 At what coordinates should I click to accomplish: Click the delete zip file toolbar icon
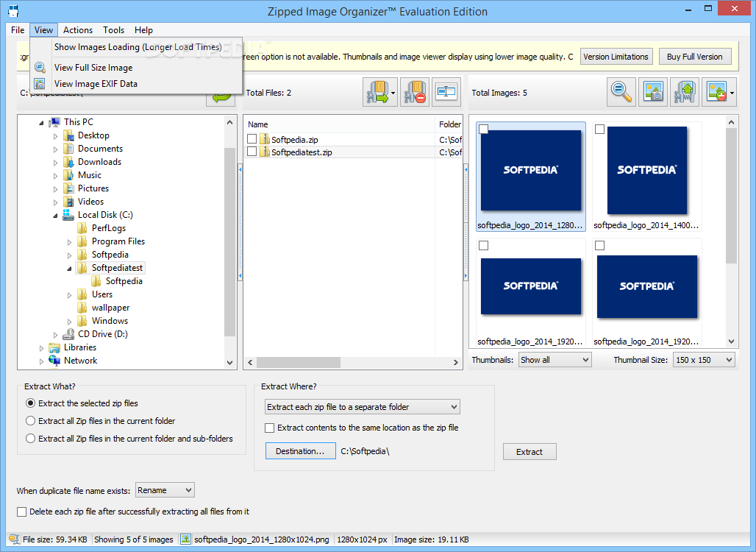415,92
